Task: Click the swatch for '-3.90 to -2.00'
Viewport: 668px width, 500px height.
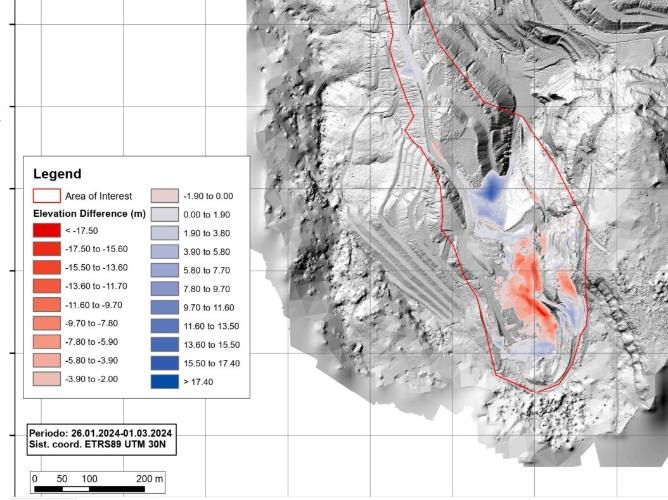Action: pyautogui.click(x=47, y=379)
